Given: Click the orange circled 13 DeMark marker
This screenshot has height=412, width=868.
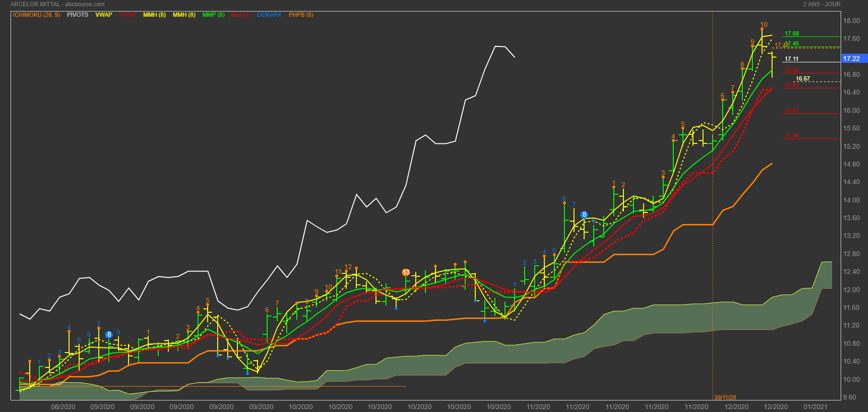Looking at the screenshot, I should coord(406,272).
